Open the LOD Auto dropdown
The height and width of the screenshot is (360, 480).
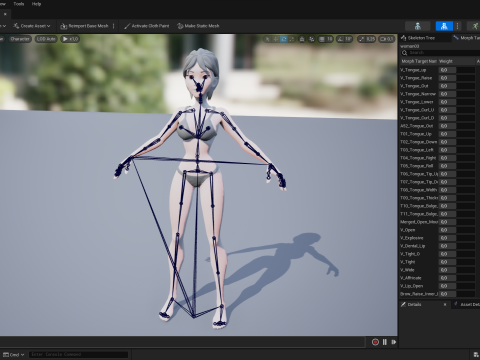point(46,39)
